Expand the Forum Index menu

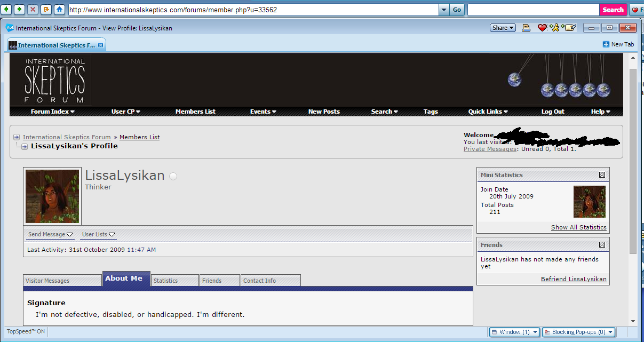tap(53, 112)
